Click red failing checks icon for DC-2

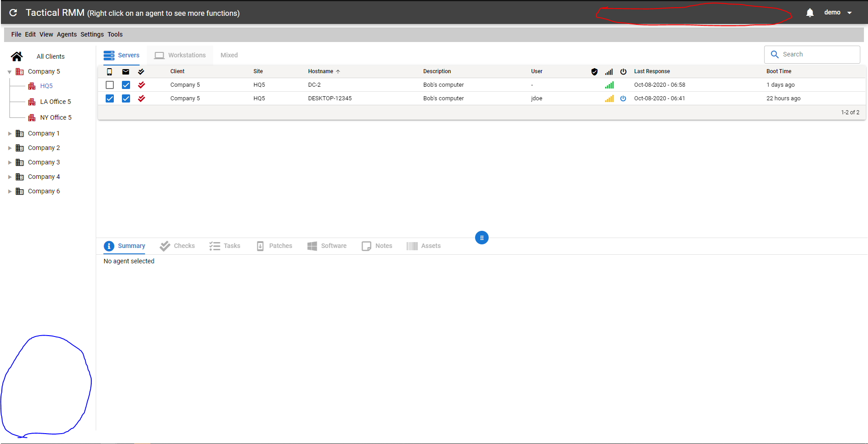[141, 85]
